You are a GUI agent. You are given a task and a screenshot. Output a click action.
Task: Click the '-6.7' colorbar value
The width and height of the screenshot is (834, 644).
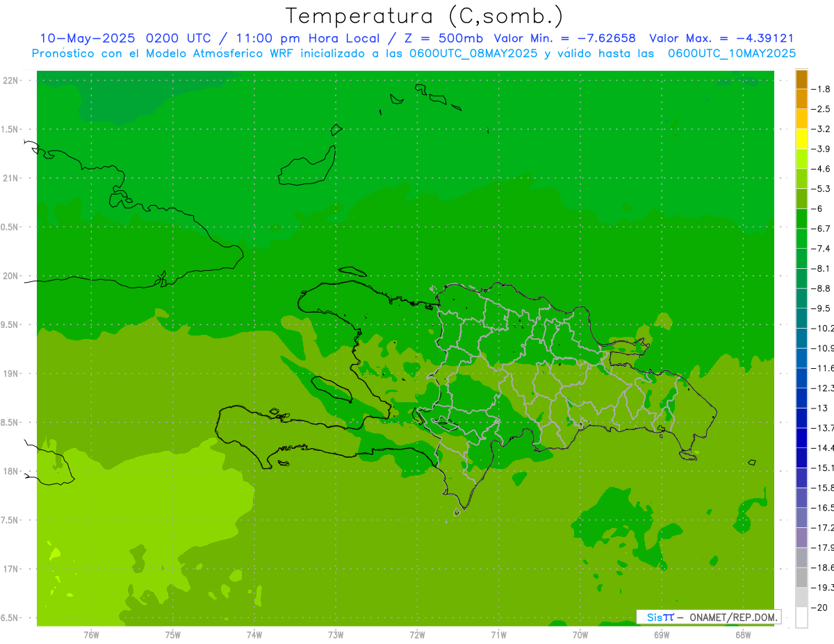(821, 229)
